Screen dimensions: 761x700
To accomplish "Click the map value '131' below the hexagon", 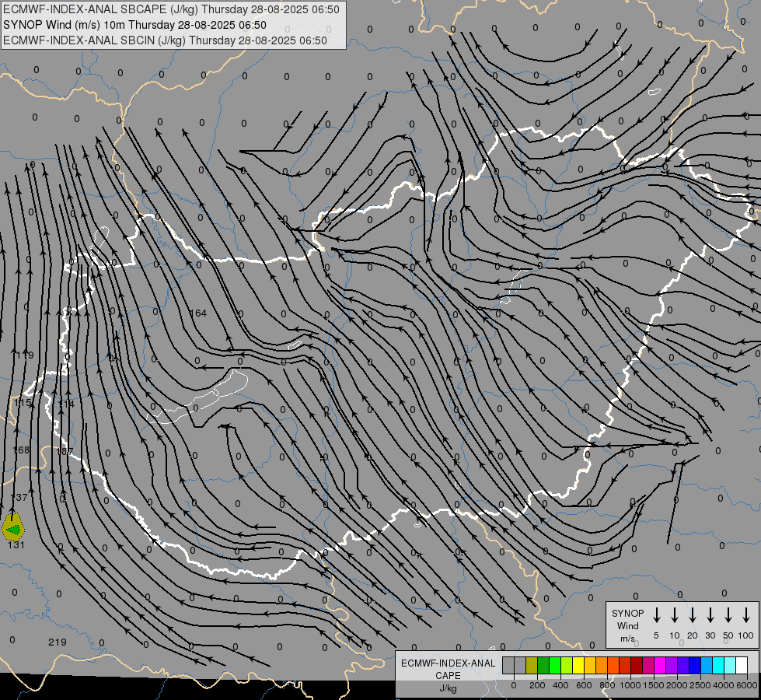I will pos(16,545).
